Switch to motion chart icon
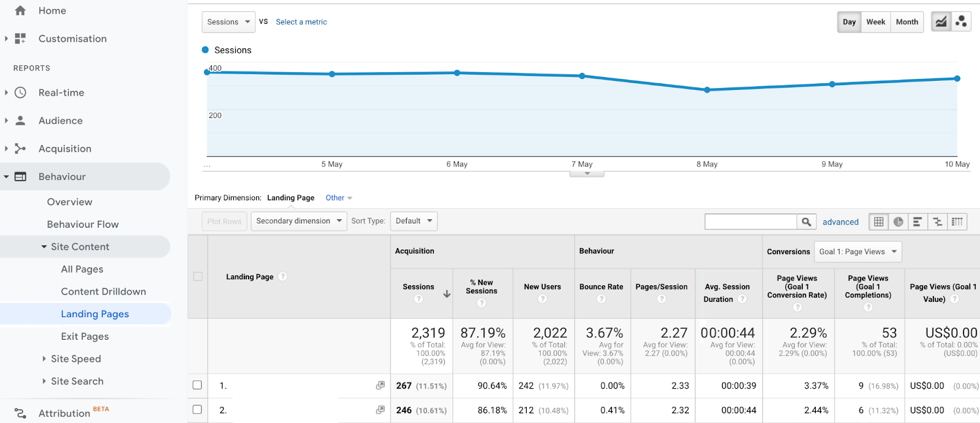The image size is (980, 423). pos(961,22)
